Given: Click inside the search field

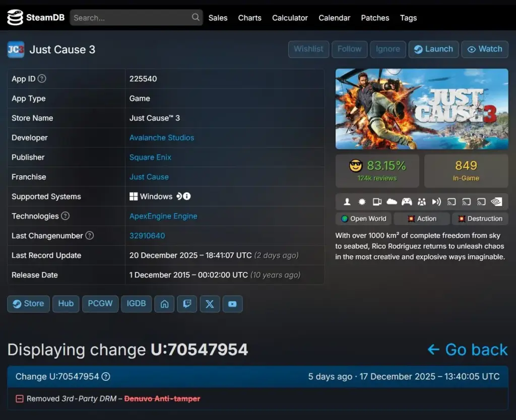Looking at the screenshot, I should [x=131, y=17].
